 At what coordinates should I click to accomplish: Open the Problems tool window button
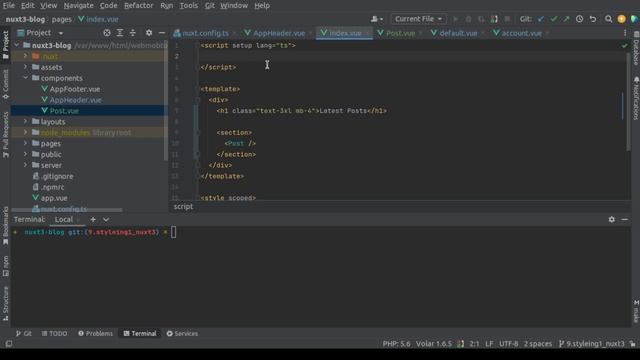tap(96, 333)
